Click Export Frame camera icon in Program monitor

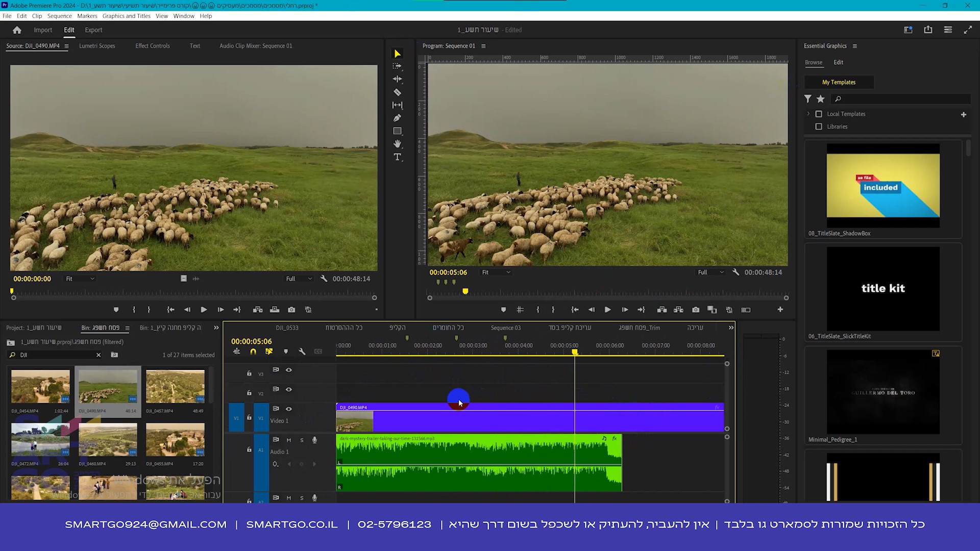pyautogui.click(x=696, y=310)
